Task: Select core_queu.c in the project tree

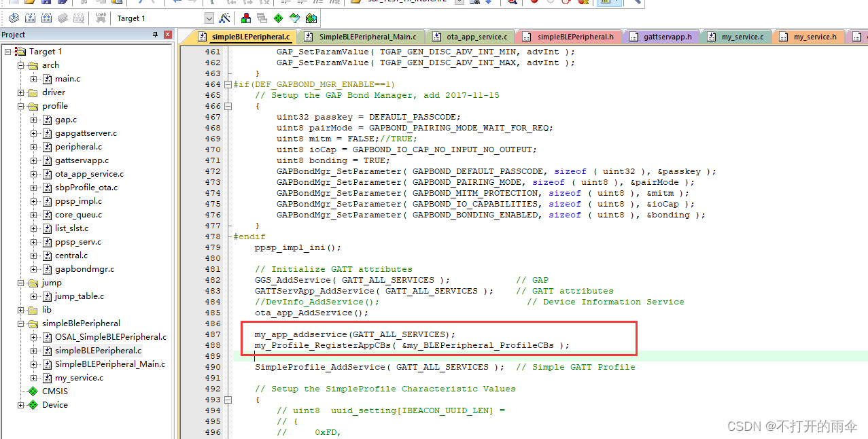Action: click(x=79, y=215)
